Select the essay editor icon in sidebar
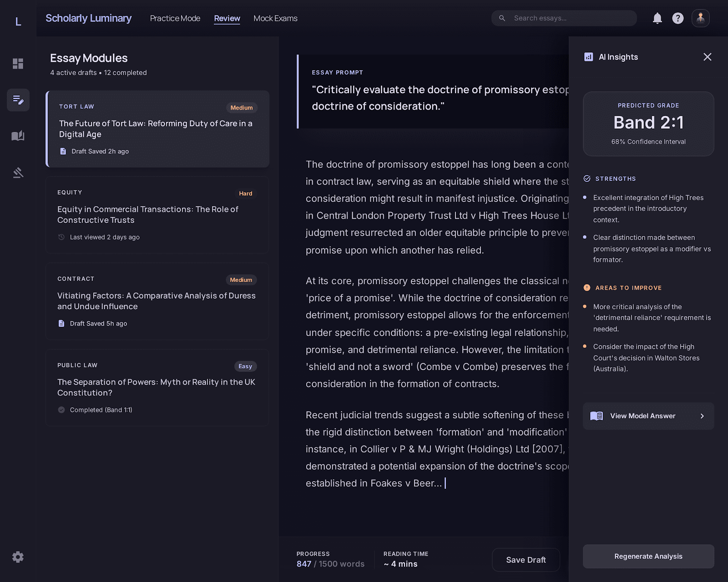Viewport: 728px width, 582px height. (18, 100)
